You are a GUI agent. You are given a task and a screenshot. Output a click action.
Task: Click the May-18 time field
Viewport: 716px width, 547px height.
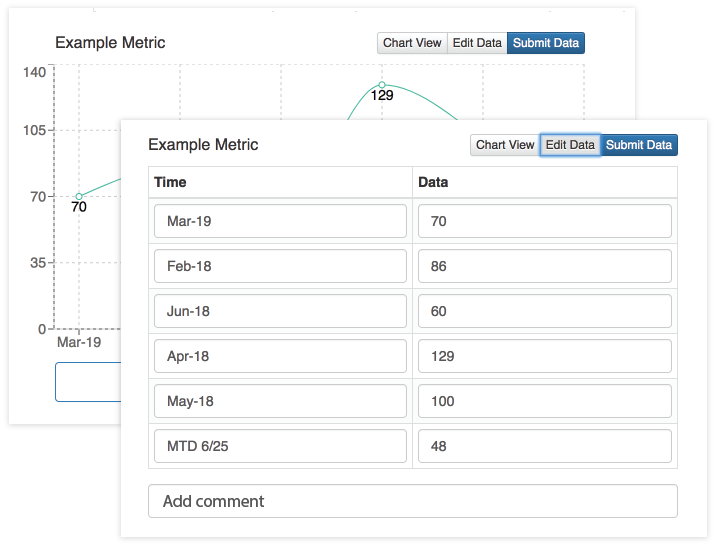click(280, 401)
